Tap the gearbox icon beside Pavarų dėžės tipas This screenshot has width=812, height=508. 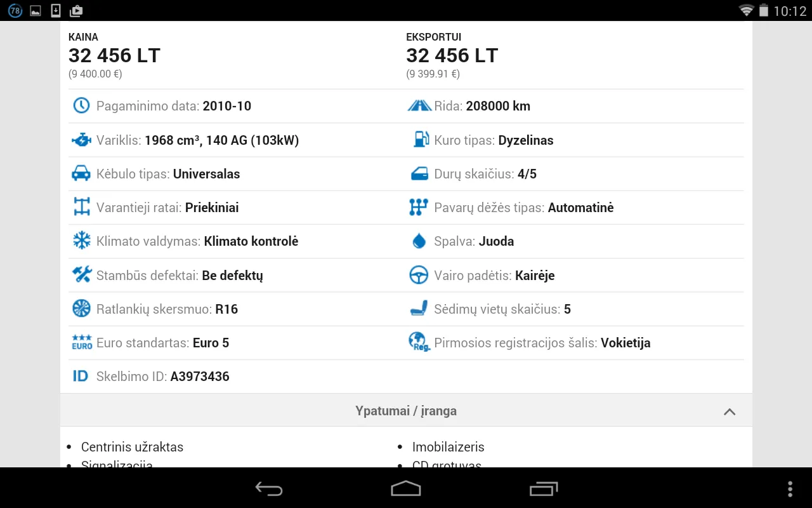tap(419, 208)
